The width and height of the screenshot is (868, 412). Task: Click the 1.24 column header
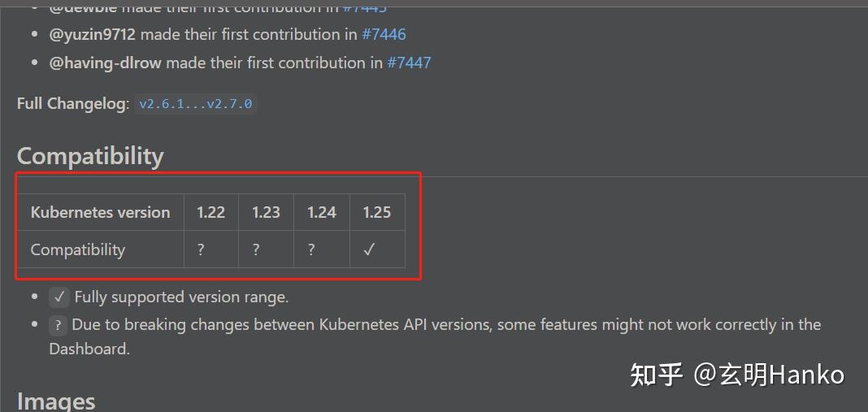(321, 212)
